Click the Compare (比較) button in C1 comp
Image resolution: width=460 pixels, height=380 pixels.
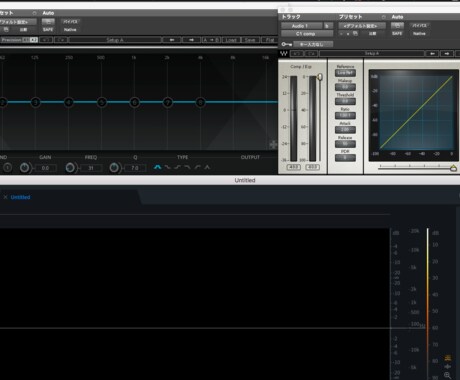[373, 34]
